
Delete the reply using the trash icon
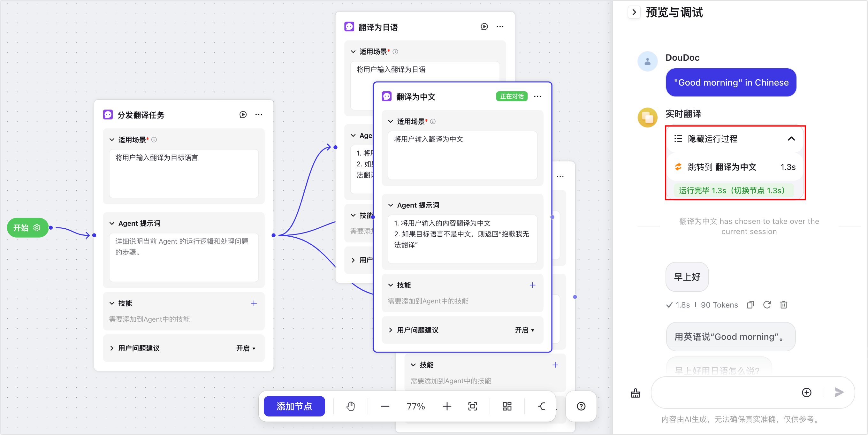(784, 305)
